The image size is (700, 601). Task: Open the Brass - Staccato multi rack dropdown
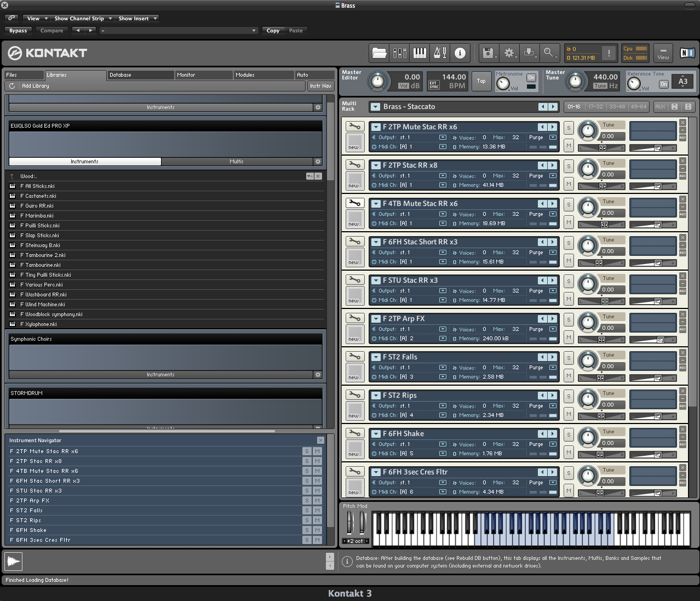pyautogui.click(x=375, y=107)
